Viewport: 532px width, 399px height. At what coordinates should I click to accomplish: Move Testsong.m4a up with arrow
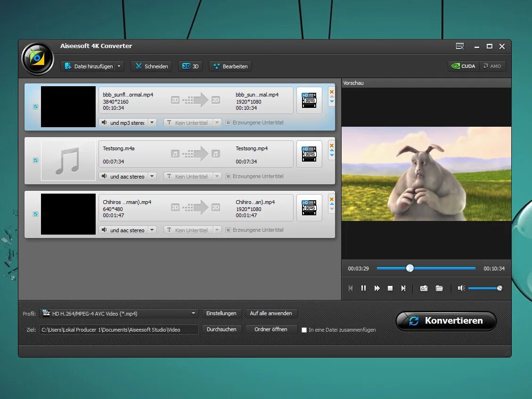pyautogui.click(x=332, y=150)
